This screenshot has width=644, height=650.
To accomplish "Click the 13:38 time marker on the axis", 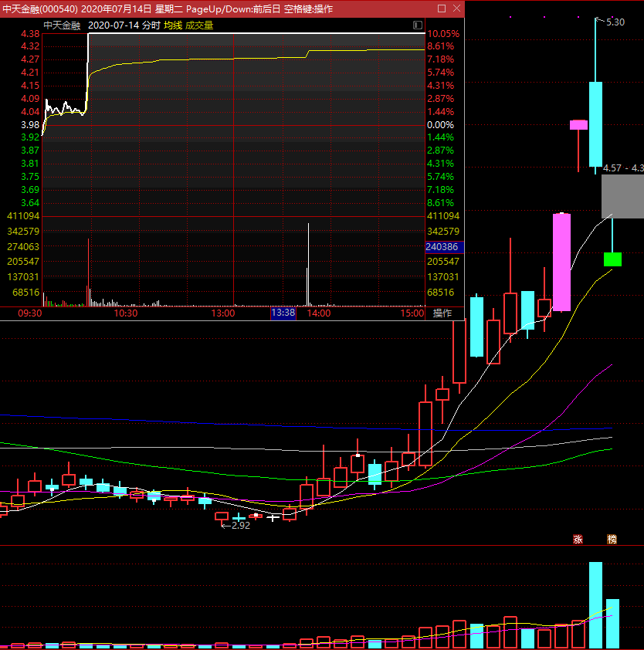I will pos(283,313).
